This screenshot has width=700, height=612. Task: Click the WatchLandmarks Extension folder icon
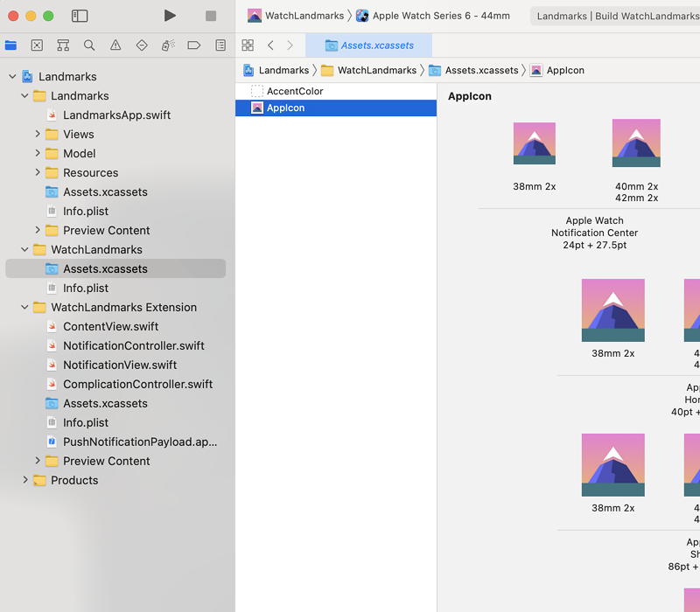point(39,307)
